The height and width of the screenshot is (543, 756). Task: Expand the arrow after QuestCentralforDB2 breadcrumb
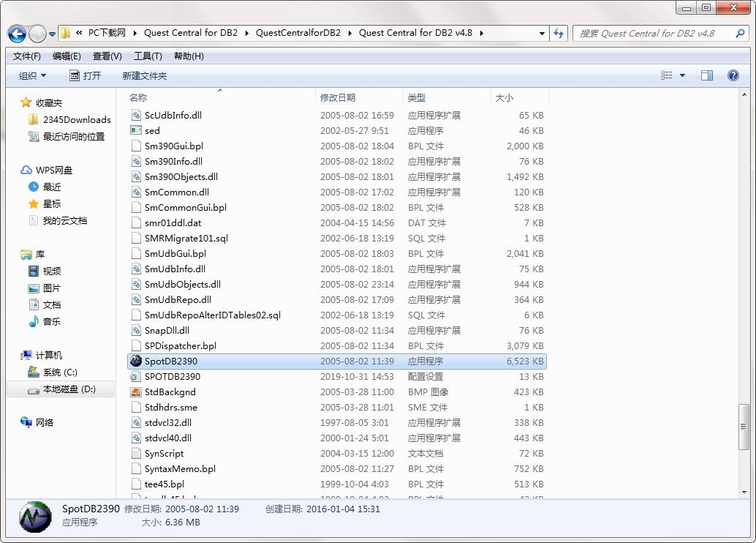tap(349, 34)
